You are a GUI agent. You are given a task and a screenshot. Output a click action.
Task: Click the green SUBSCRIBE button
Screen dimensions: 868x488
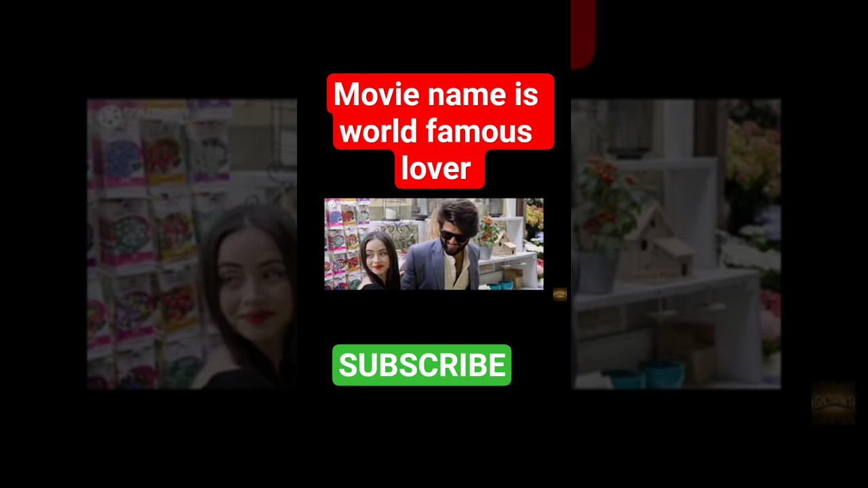[x=422, y=365]
